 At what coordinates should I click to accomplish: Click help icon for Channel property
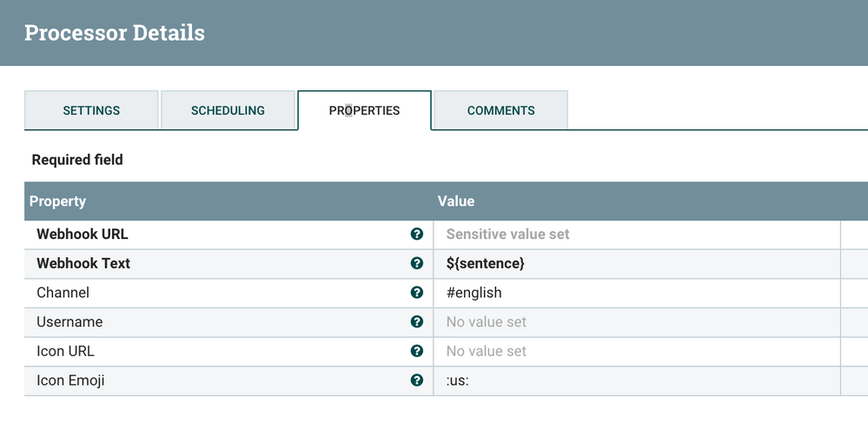417,293
